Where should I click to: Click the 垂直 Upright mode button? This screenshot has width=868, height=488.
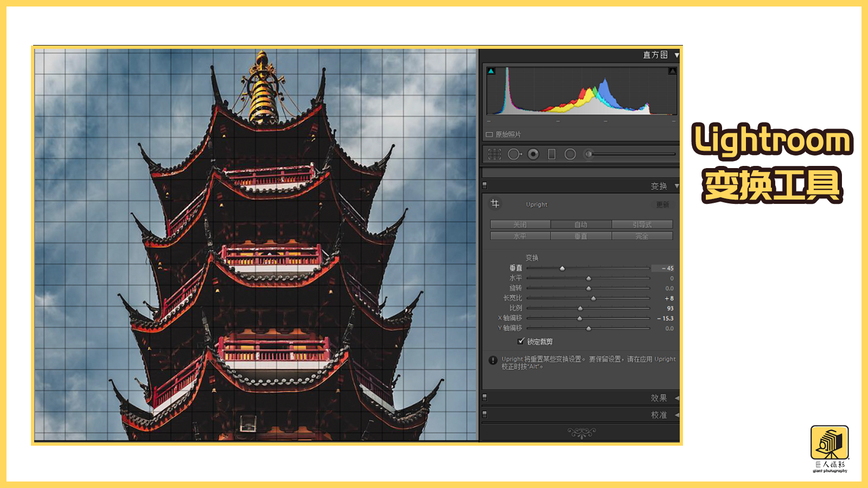(581, 236)
